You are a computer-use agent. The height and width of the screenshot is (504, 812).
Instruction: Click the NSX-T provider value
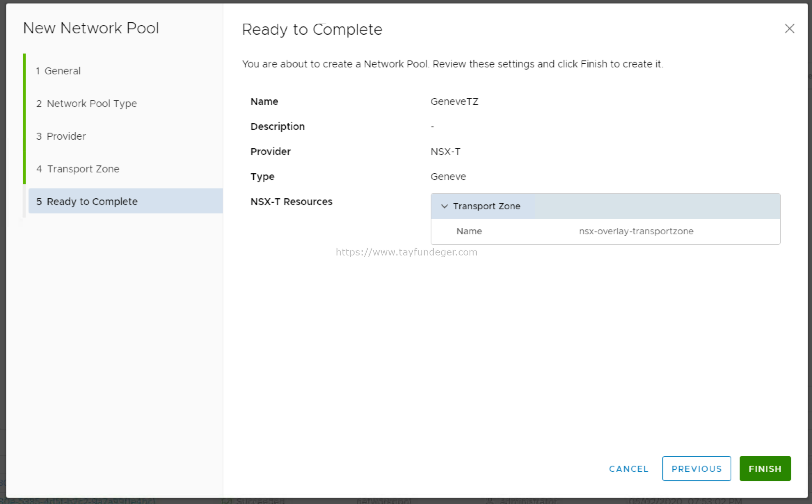click(445, 152)
